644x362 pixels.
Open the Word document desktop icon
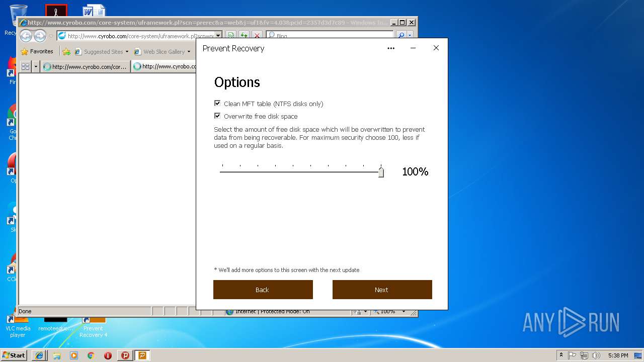pyautogui.click(x=94, y=11)
